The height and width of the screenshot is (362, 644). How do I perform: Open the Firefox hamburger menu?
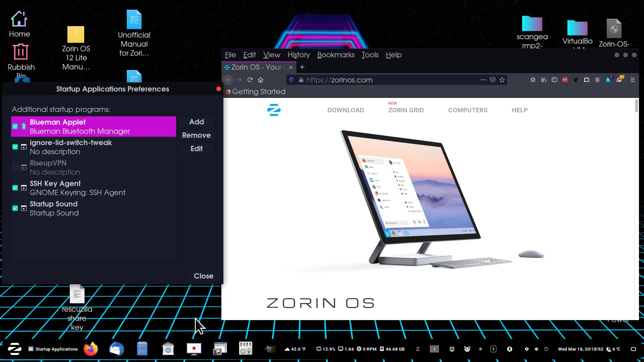pos(633,80)
